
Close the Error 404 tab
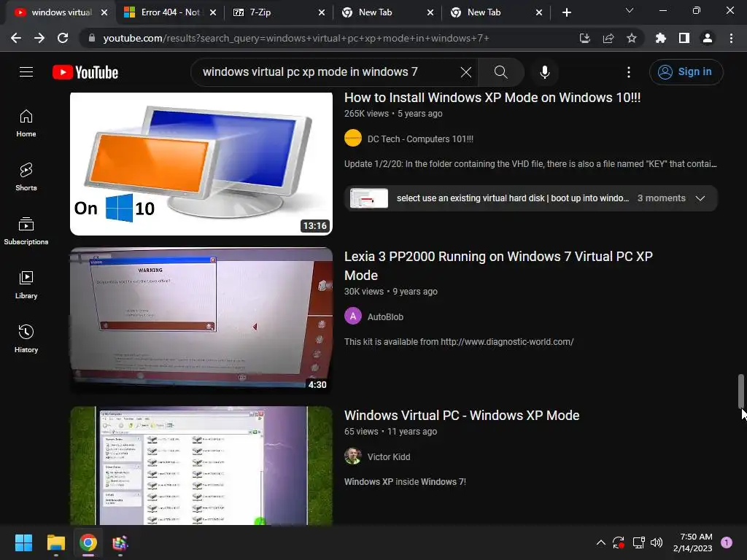pos(213,12)
